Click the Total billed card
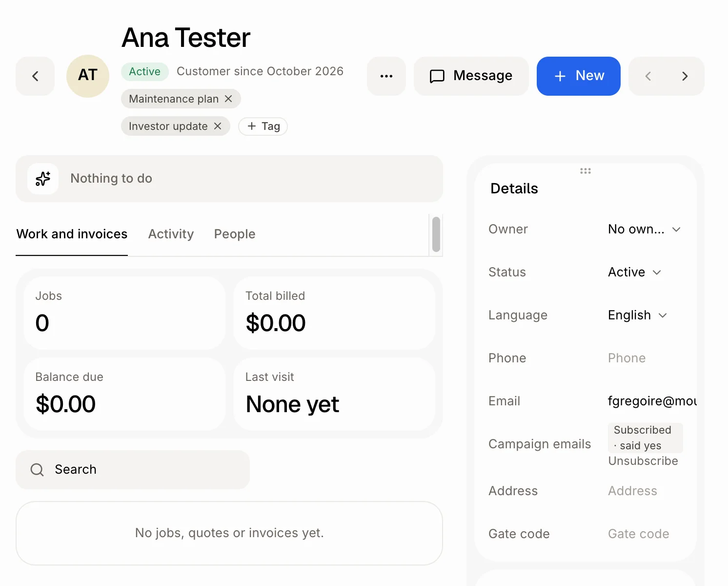728x586 pixels. click(334, 313)
